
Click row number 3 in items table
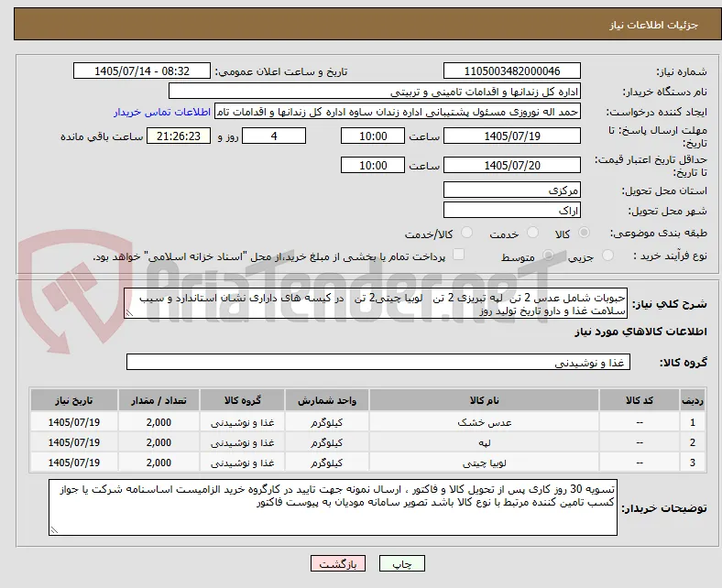pos(693,463)
